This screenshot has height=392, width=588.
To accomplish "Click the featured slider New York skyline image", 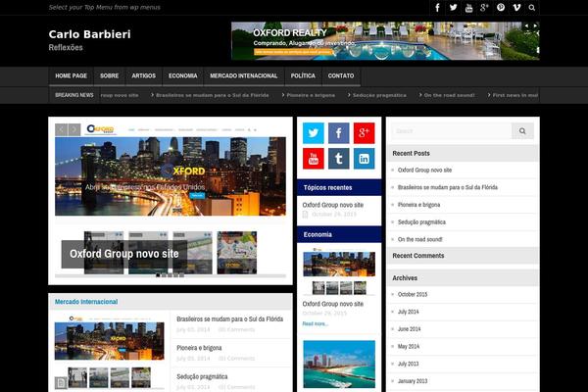I will 171,176.
